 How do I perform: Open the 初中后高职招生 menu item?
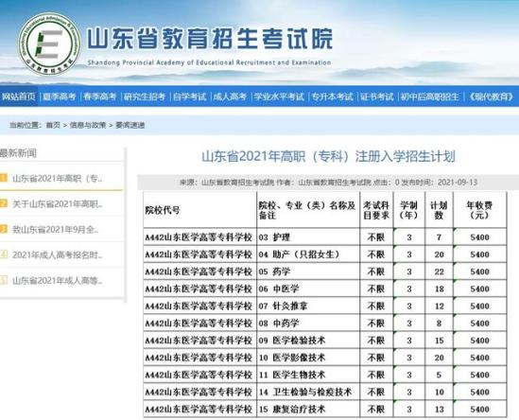[x=430, y=96]
